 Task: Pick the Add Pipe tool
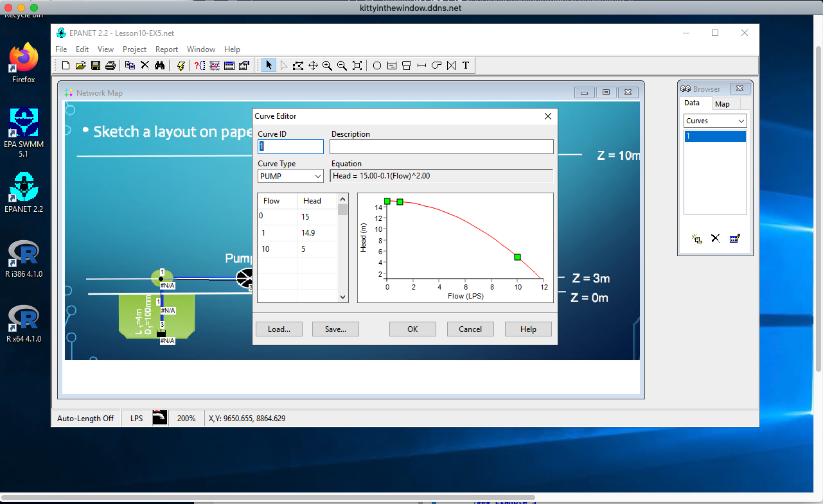click(421, 65)
